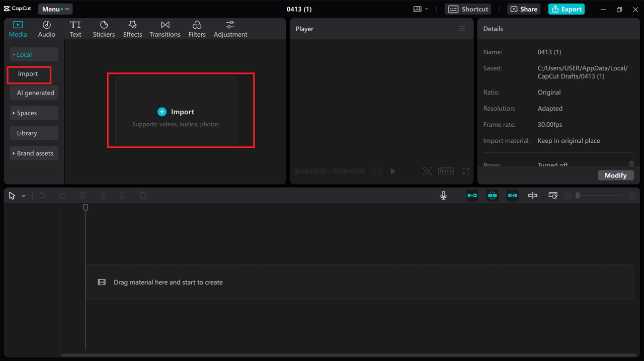Click the Proxy help question icon
This screenshot has height=361, width=644.
click(631, 164)
